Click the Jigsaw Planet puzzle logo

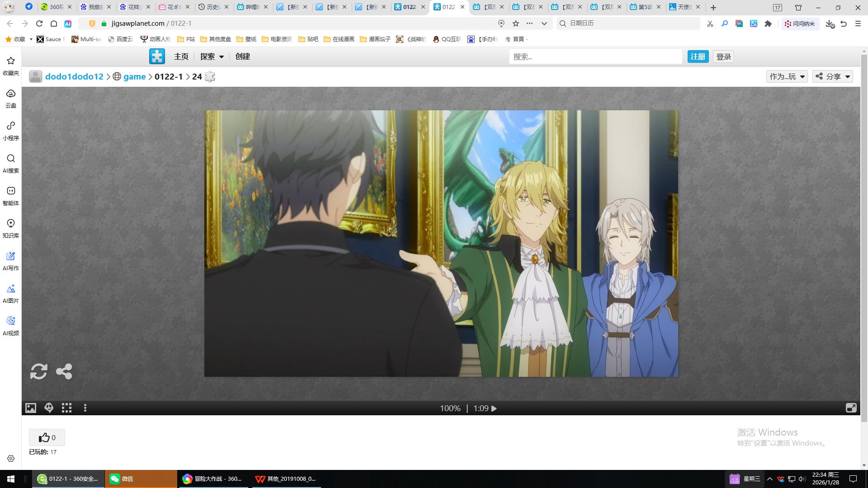(x=157, y=56)
